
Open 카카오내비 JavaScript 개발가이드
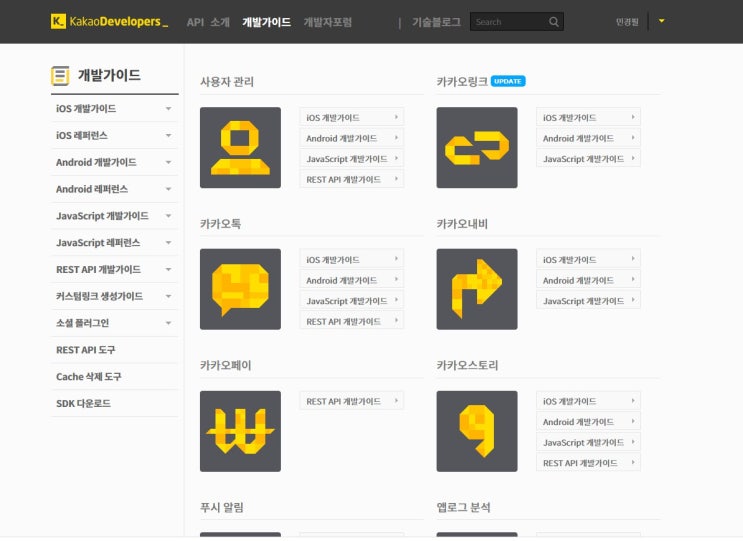pyautogui.click(x=588, y=300)
